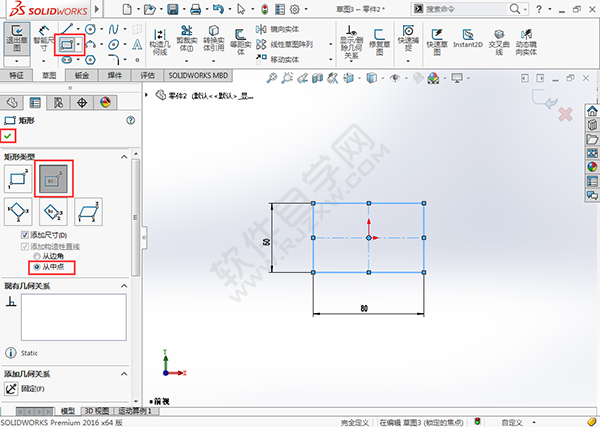The image size is (600, 427).
Task: Switch to the Evaluate (评估) tab
Action: pyautogui.click(x=147, y=75)
